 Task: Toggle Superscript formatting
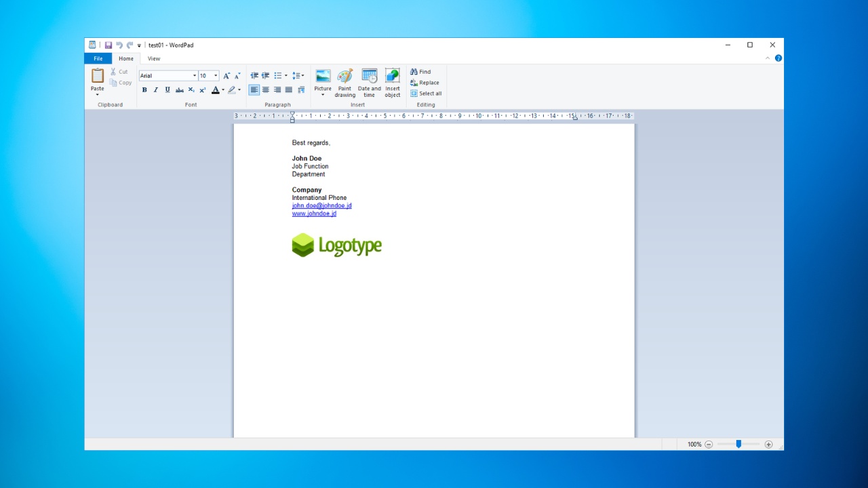[203, 90]
